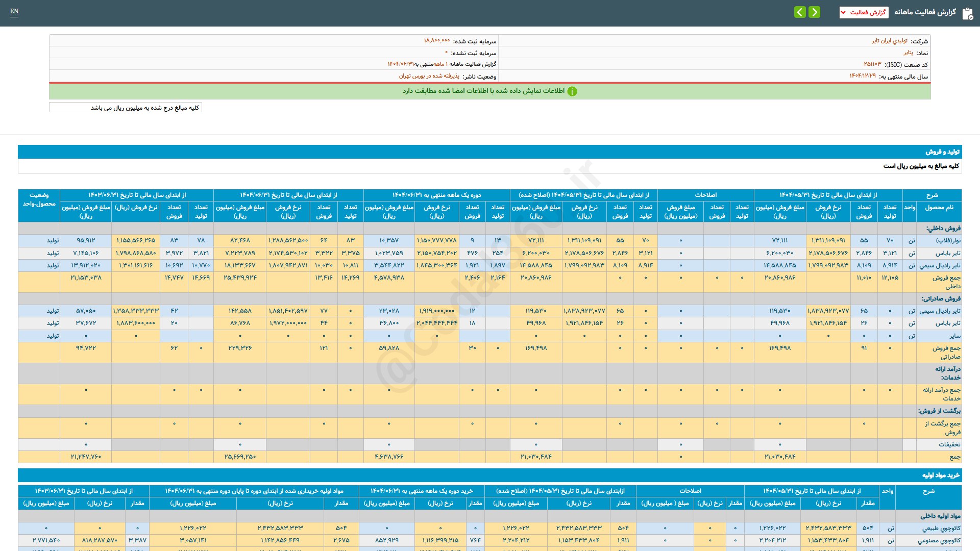Screen dimensions: 980x551
Task: Click the خرید مواد اولیه section header
Action: [940, 475]
